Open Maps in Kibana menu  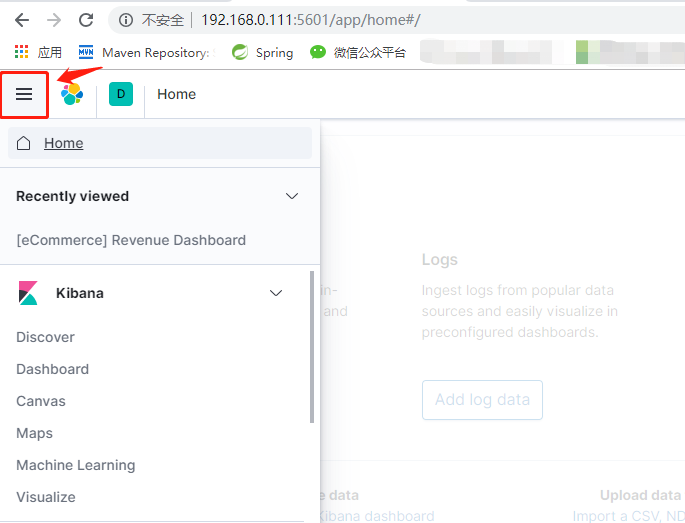[35, 433]
